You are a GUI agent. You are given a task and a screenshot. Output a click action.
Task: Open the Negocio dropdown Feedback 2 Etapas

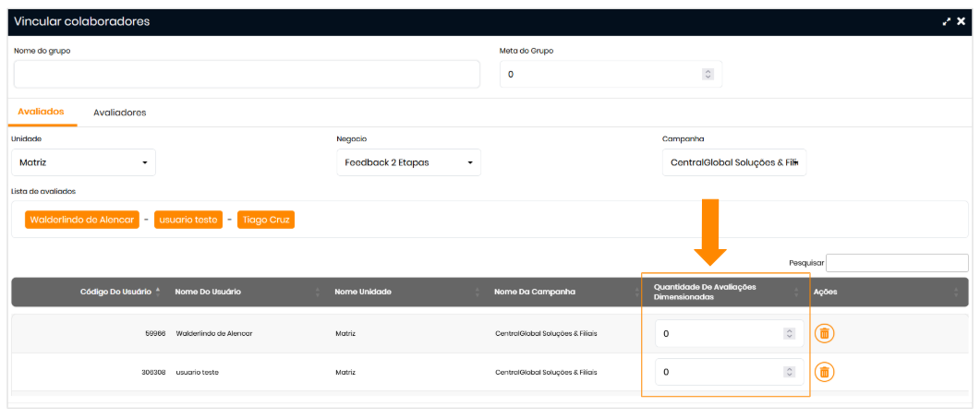[408, 162]
